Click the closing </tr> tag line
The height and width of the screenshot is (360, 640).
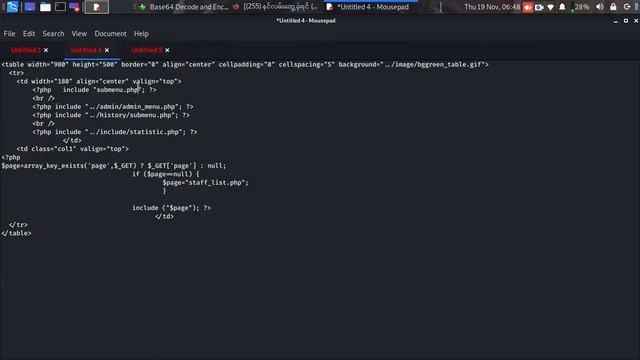click(18, 224)
